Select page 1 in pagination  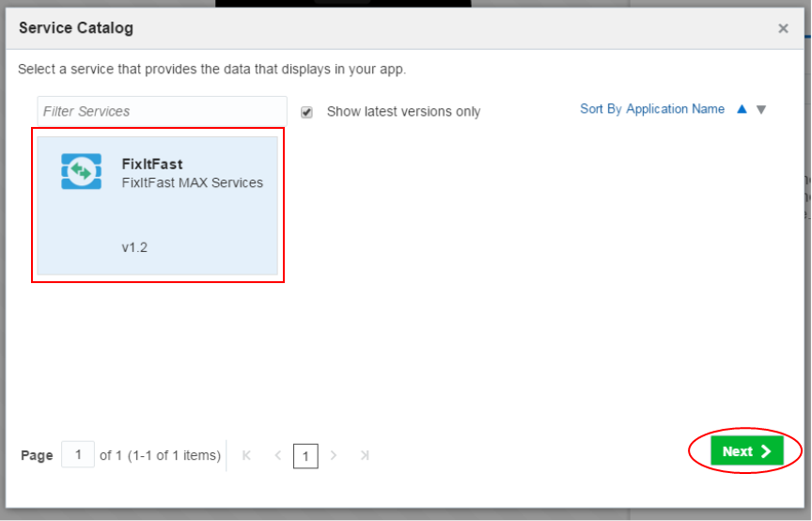[305, 456]
